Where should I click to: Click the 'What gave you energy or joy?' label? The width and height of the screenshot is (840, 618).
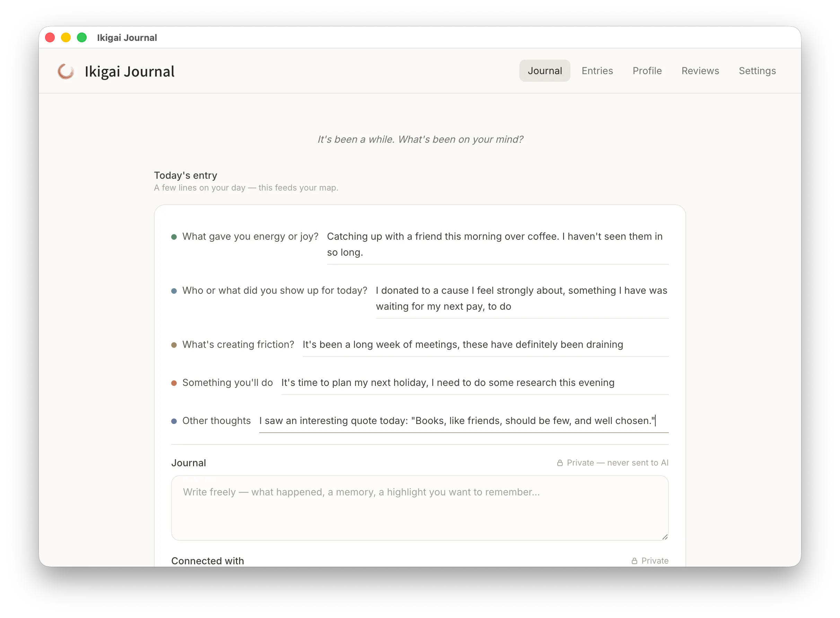pos(250,236)
